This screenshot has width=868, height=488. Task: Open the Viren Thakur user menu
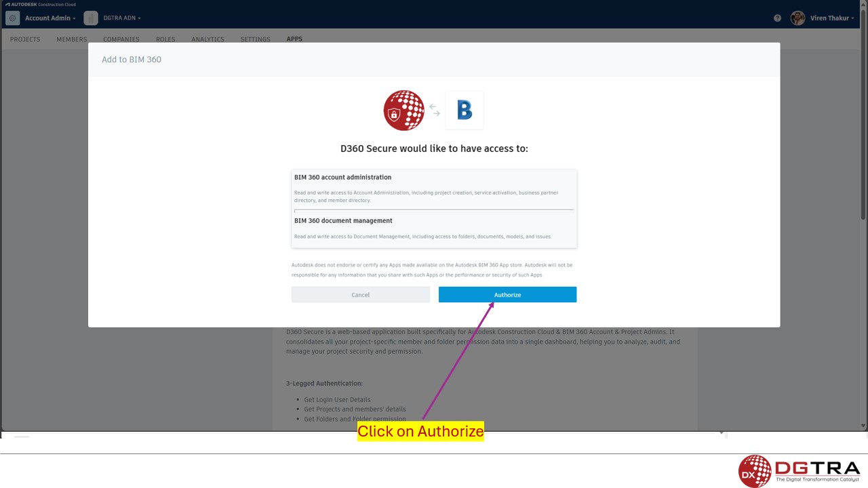(x=833, y=18)
